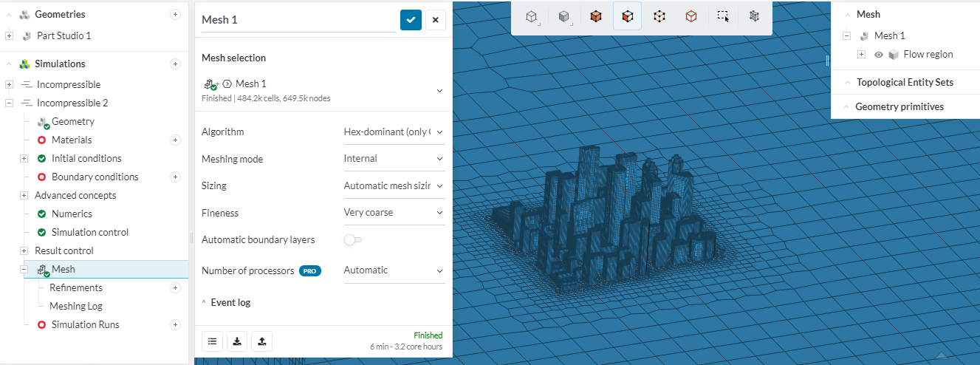Open the Sizing dropdown
This screenshot has width=980, height=365.
tap(394, 186)
